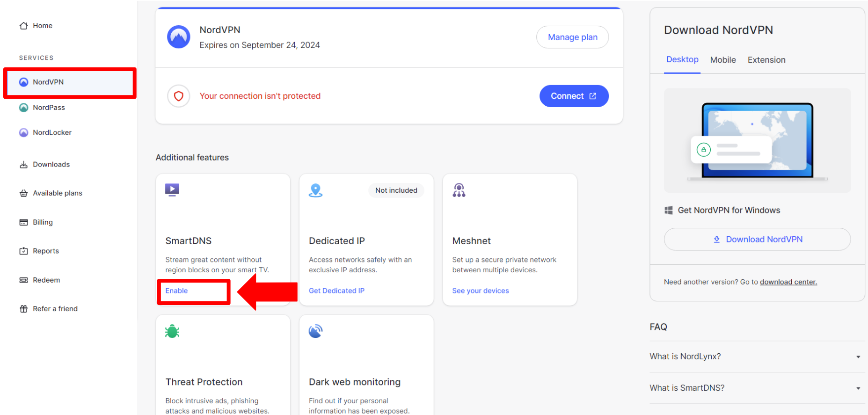The height and width of the screenshot is (415, 868).
Task: Click 'Your connection isn't protected' text
Action: tap(260, 96)
